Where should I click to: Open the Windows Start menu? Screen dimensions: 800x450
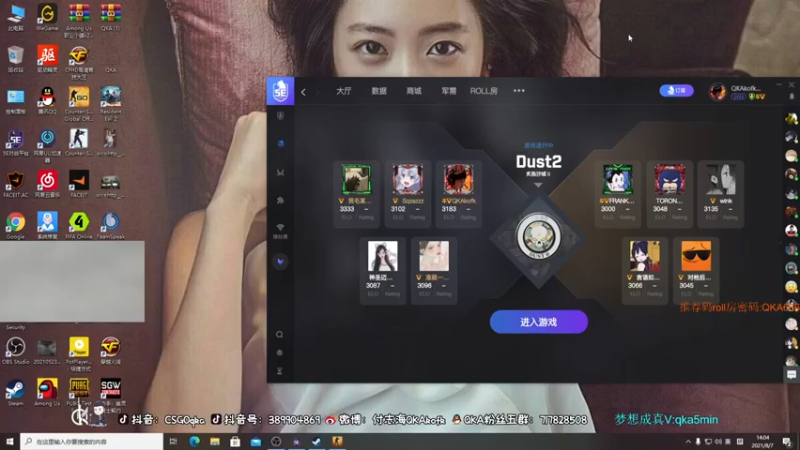click(x=10, y=441)
